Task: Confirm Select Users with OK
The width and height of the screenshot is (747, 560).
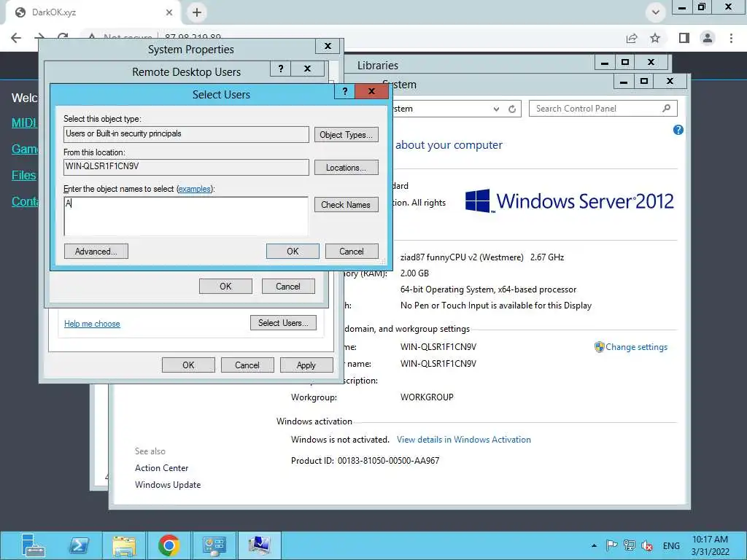Action: point(293,252)
